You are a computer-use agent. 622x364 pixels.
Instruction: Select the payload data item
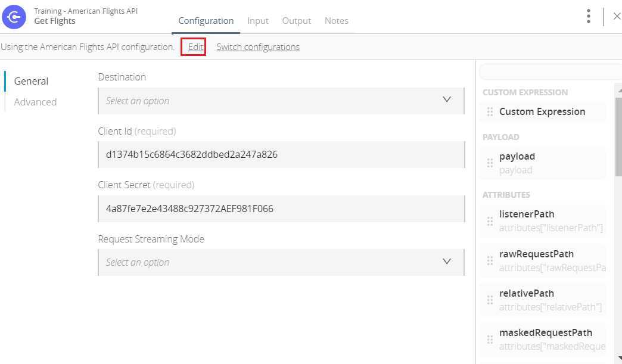click(x=543, y=163)
